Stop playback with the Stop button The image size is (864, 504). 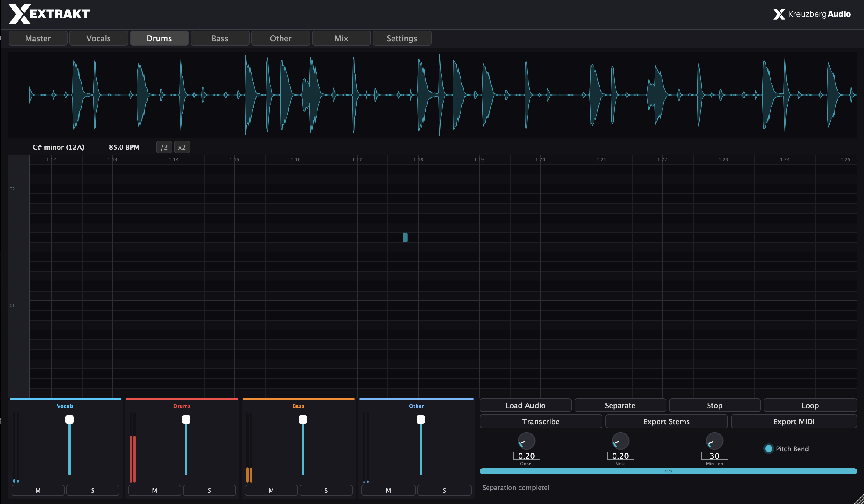[x=715, y=405]
